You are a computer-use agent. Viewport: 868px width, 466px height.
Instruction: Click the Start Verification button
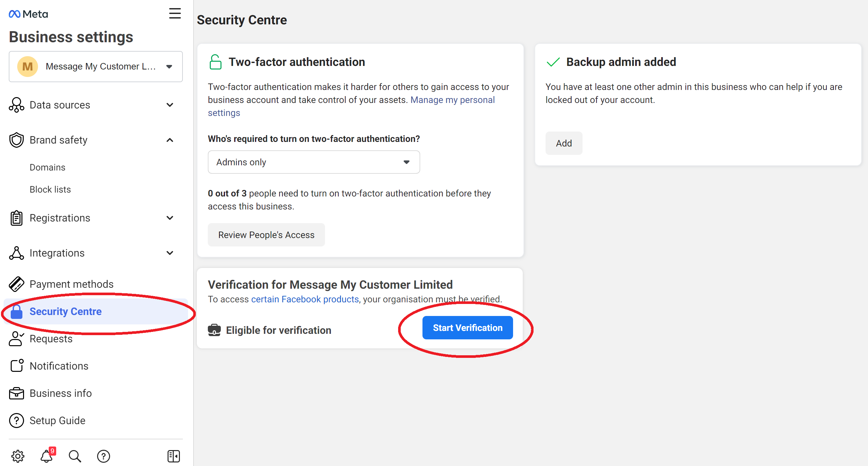pos(467,328)
